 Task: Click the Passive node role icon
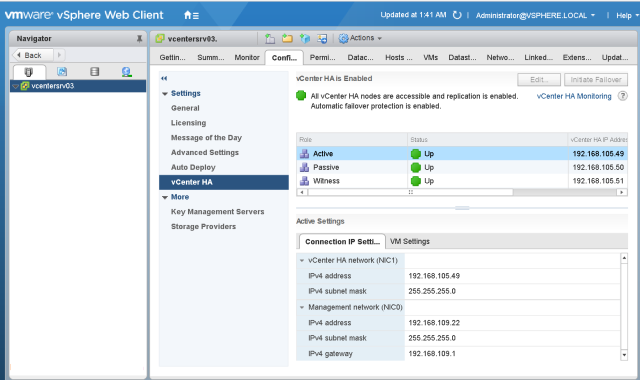(x=304, y=167)
